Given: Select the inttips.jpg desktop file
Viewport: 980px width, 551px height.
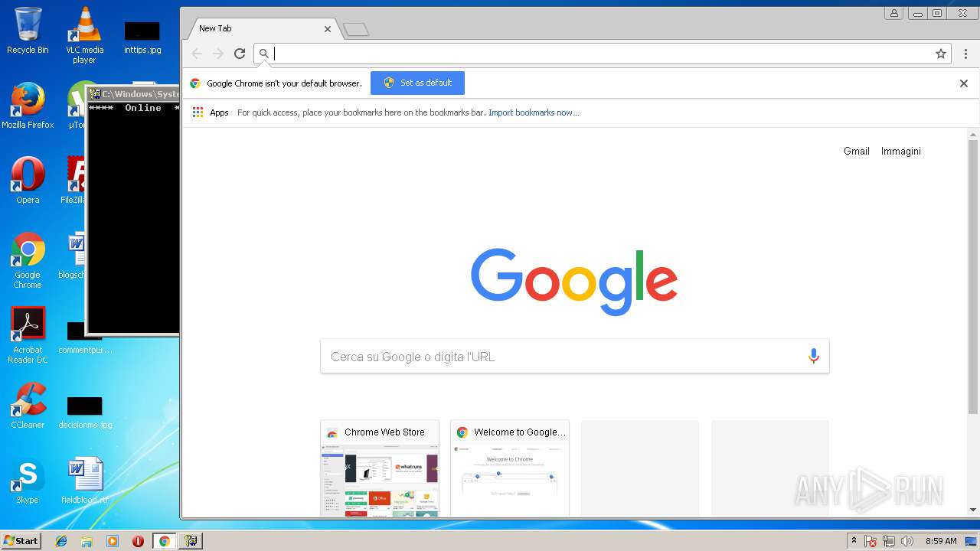Looking at the screenshot, I should [x=142, y=37].
